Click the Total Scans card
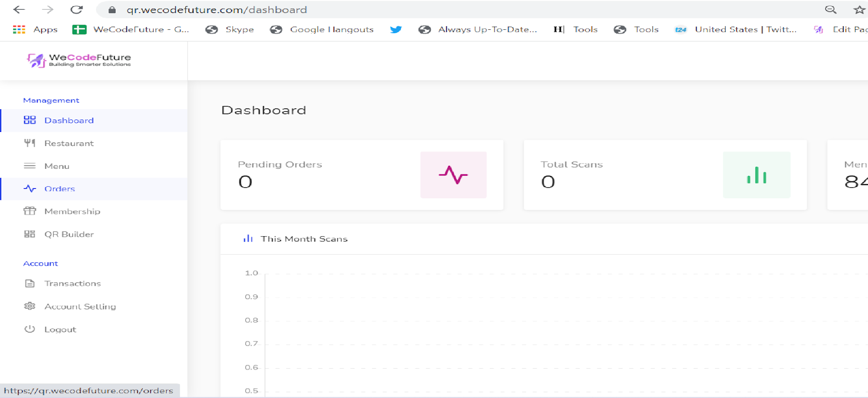This screenshot has height=398, width=868. pos(665,175)
